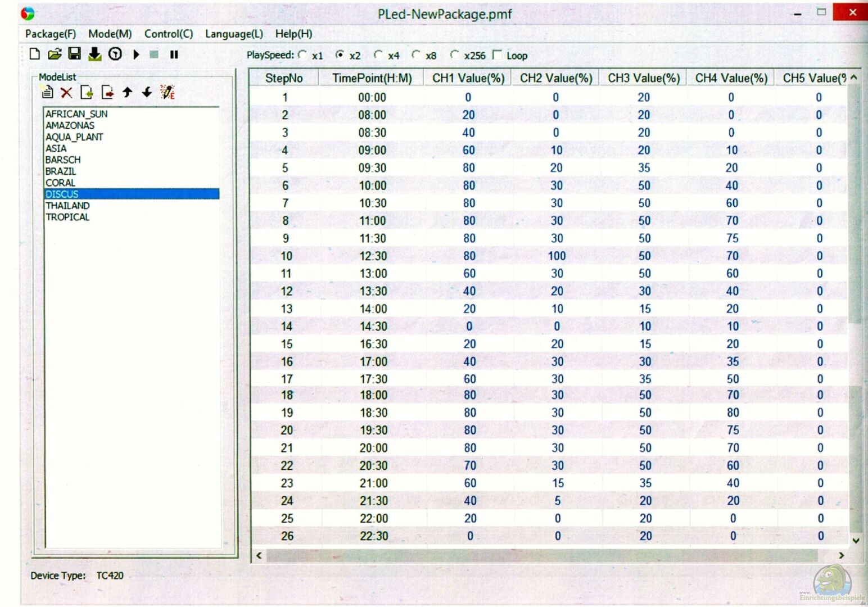
Task: Select the x1 play speed
Action: [303, 55]
